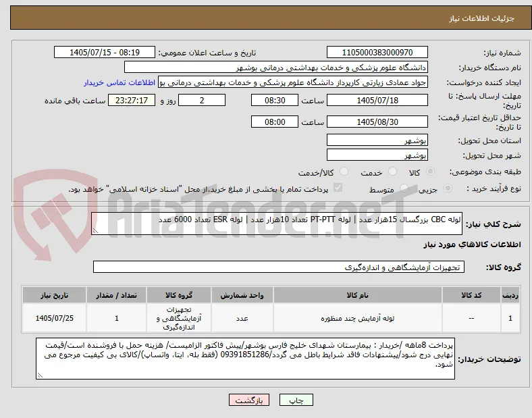This screenshot has height=418, width=532.
Task: Click the heading اطلاعات کالاهای مورد نیاز
Action: [472, 244]
